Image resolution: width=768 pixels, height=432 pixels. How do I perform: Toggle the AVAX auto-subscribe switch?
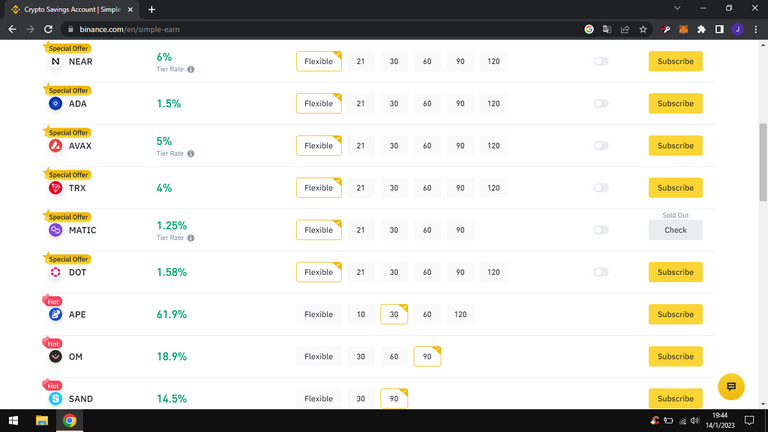point(601,146)
